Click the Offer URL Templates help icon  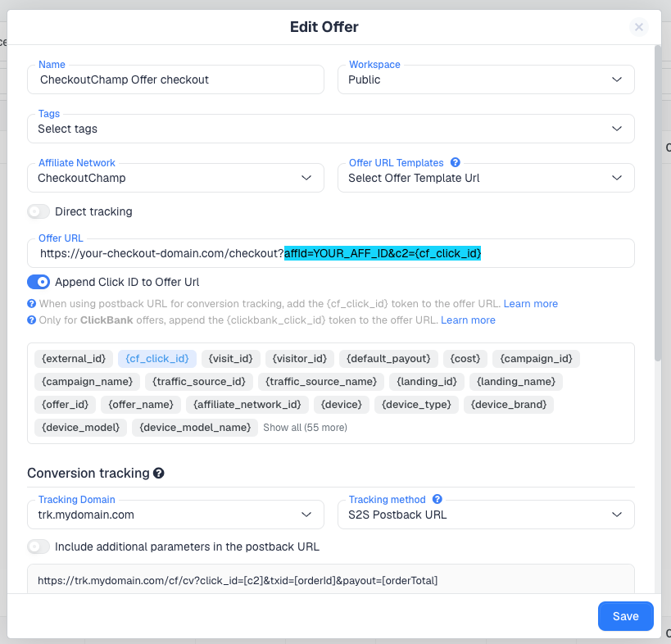click(456, 162)
